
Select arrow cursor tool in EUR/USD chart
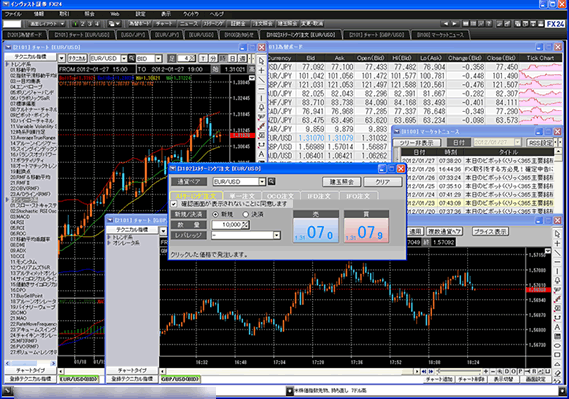pos(261,61)
